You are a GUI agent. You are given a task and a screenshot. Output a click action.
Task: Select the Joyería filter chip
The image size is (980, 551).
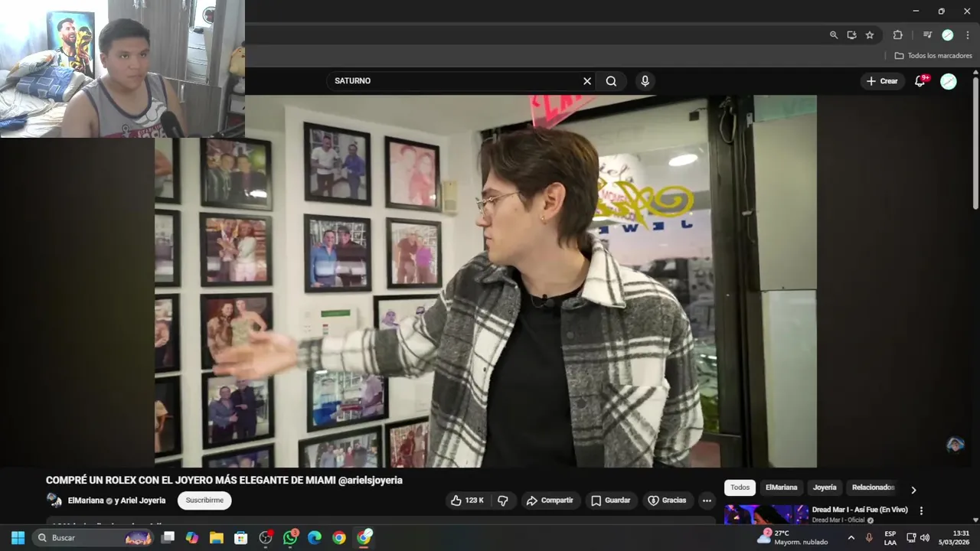825,487
